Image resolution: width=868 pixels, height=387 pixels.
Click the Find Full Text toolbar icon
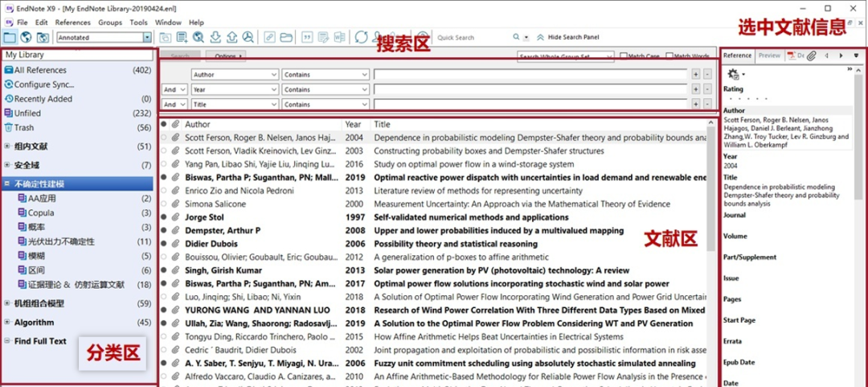point(248,38)
